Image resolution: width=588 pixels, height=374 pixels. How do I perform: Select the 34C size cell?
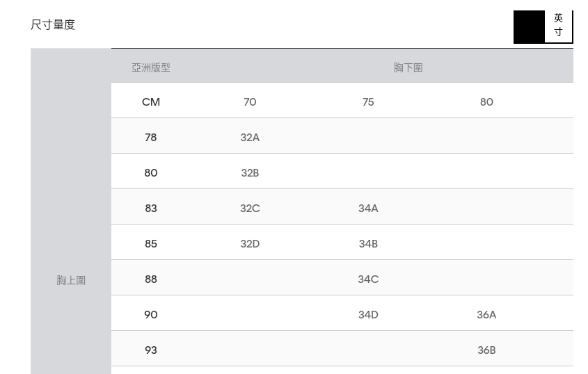point(368,279)
